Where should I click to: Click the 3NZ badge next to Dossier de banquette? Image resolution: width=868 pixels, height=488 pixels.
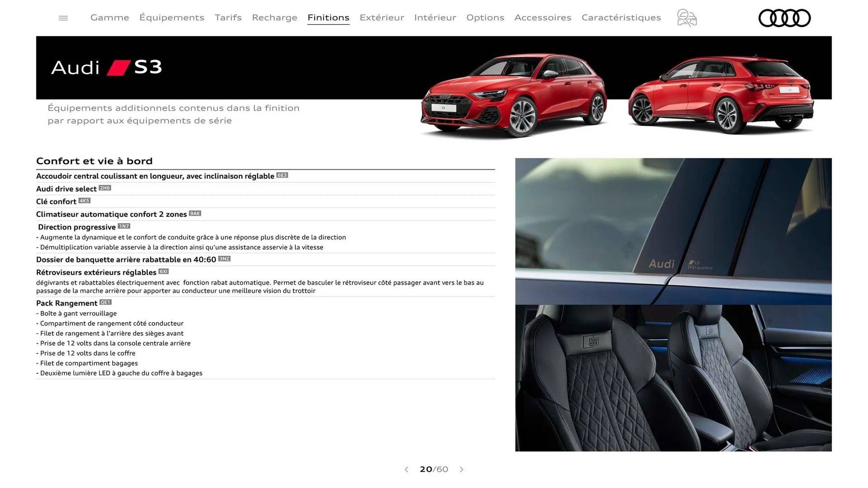click(x=224, y=259)
